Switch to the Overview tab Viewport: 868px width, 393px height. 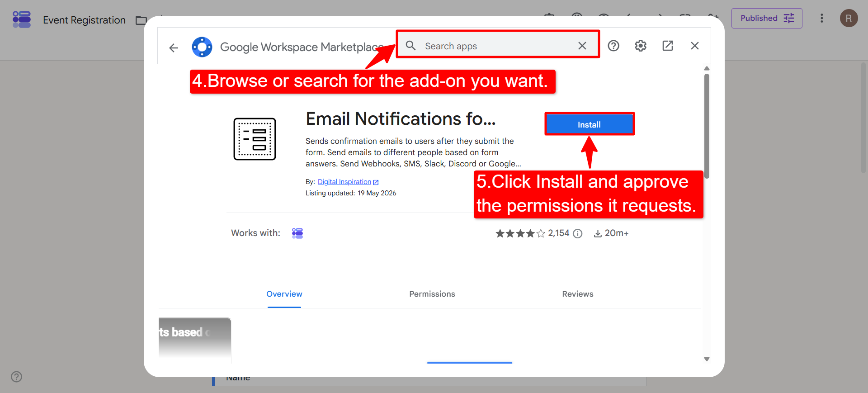pos(284,294)
